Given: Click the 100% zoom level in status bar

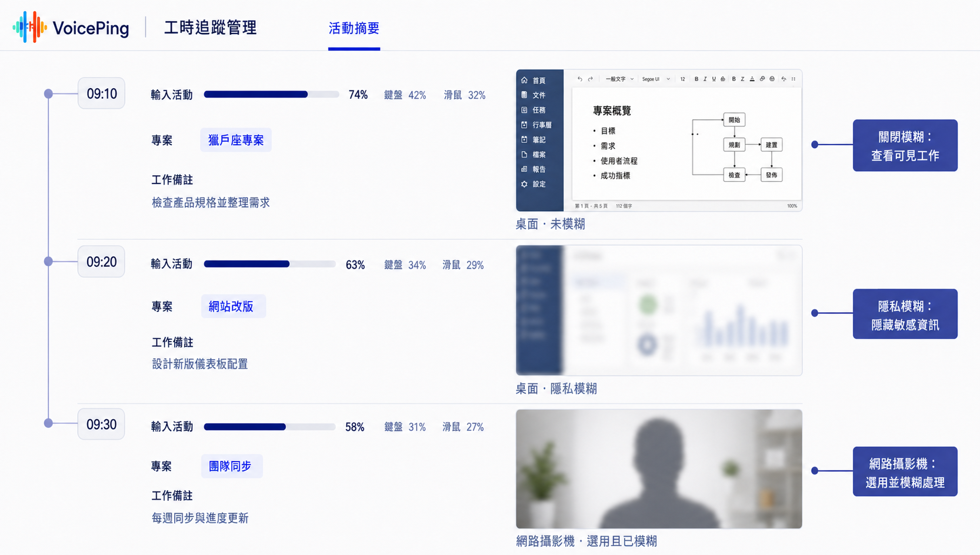Looking at the screenshot, I should tap(792, 206).
